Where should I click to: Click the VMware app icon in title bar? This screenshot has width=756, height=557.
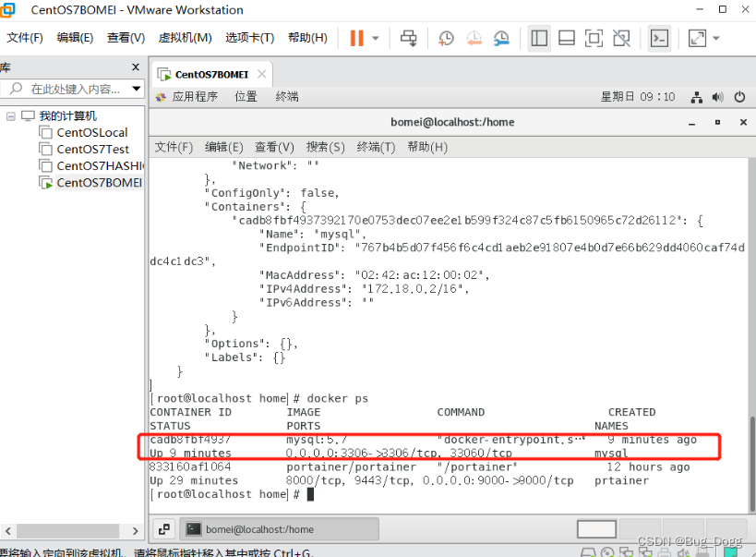(7, 9)
